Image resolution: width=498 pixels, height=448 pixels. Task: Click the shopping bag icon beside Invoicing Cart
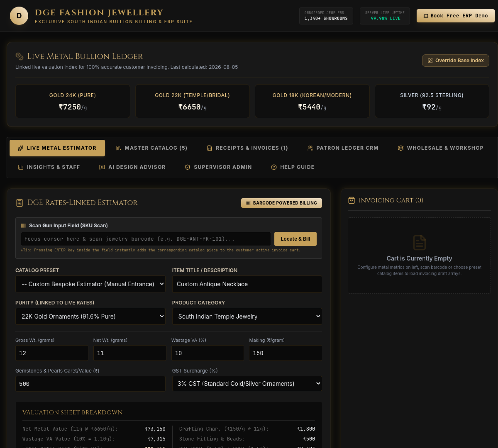pos(351,200)
